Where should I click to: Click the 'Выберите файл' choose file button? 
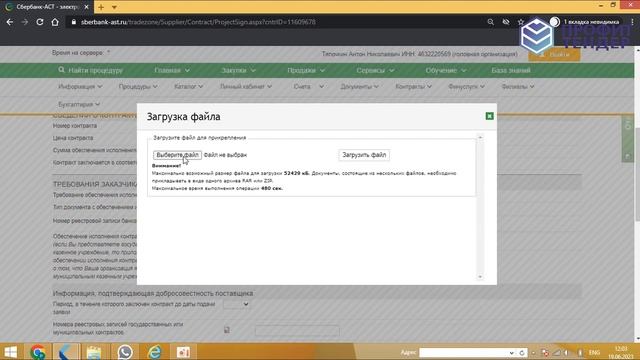click(177, 155)
